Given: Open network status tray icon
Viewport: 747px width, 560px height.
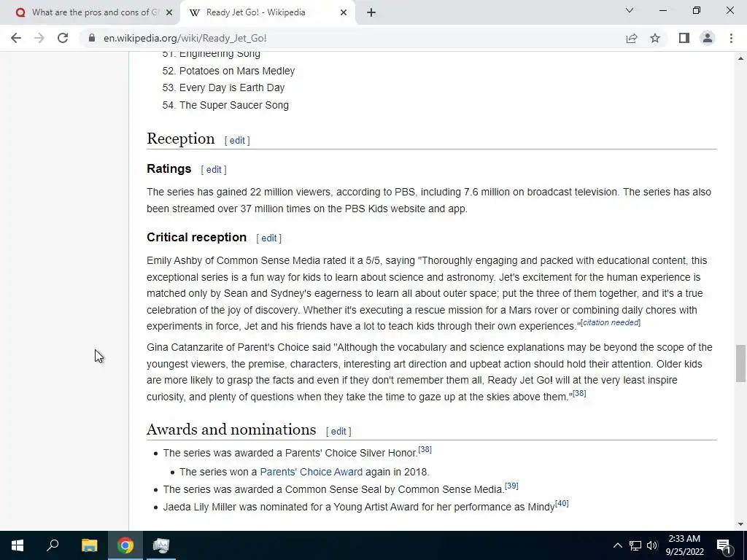Looking at the screenshot, I should coord(635,545).
